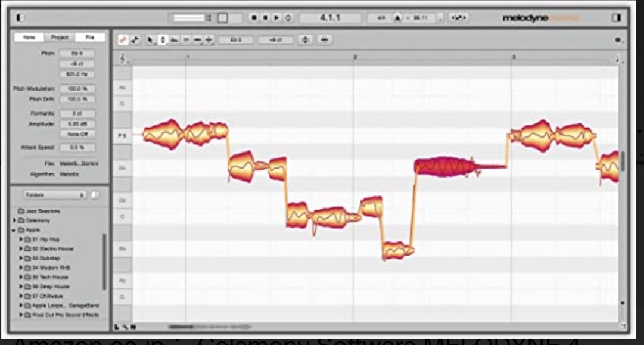Select the Main arrow tool
644x345 pixels.
[x=150, y=40]
